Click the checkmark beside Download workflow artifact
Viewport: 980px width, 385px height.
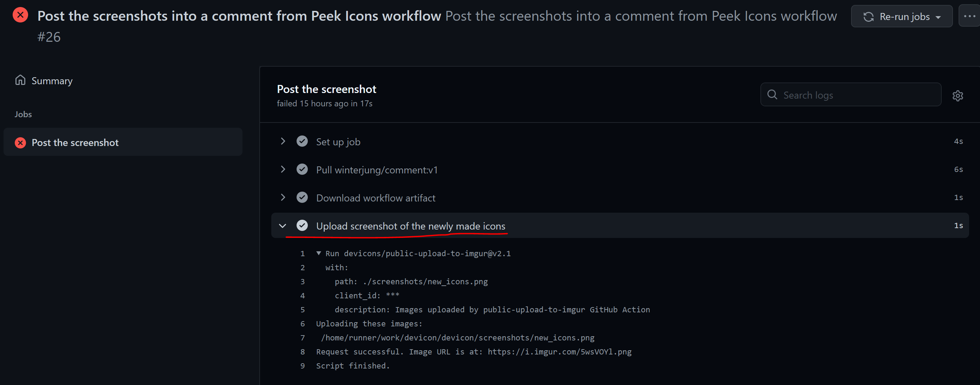(x=302, y=198)
